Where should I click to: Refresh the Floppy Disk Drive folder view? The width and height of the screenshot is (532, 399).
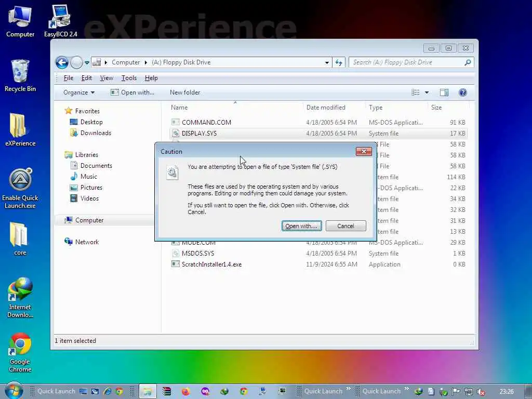[x=339, y=62]
